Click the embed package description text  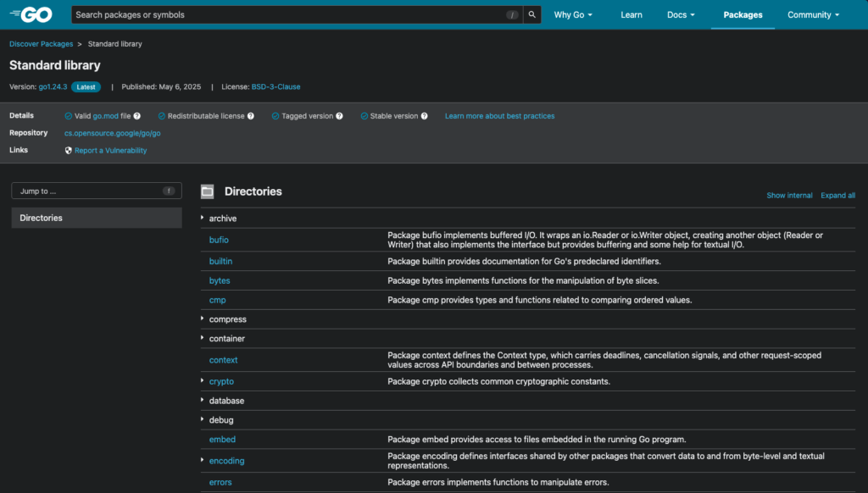[x=537, y=440]
